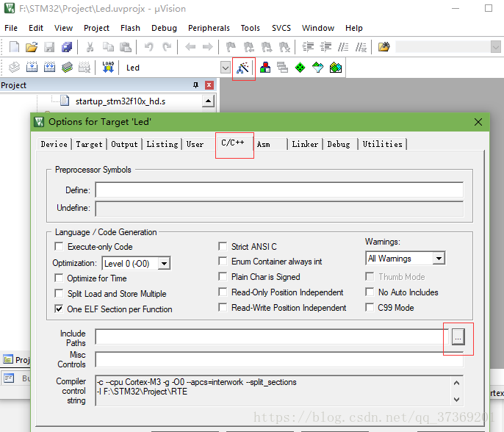Open the SVCS menu
The height and width of the screenshot is (432, 504).
281,28
